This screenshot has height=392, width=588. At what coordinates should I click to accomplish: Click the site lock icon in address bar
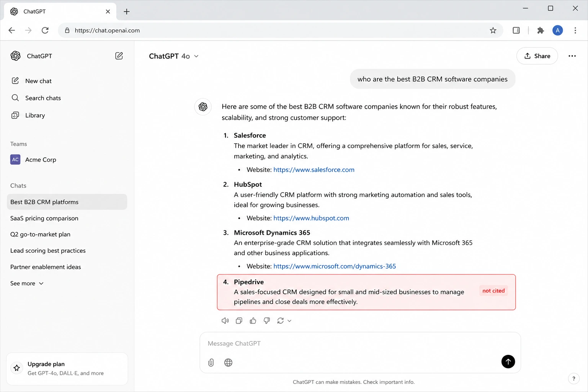(67, 30)
